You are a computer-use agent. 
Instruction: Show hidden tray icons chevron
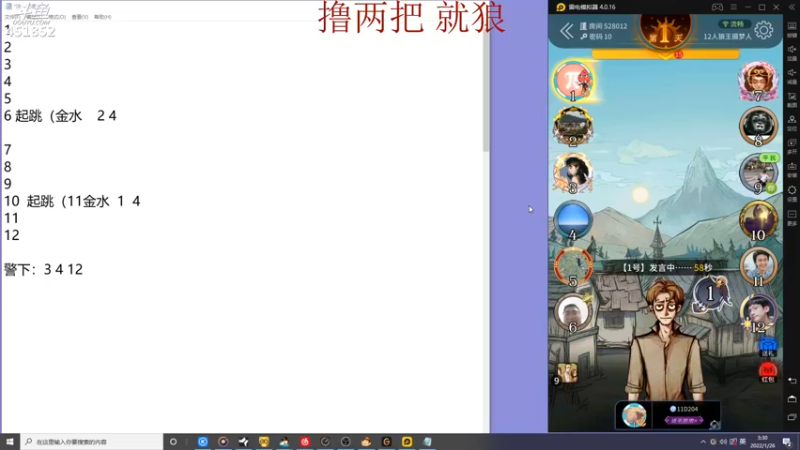click(x=703, y=441)
